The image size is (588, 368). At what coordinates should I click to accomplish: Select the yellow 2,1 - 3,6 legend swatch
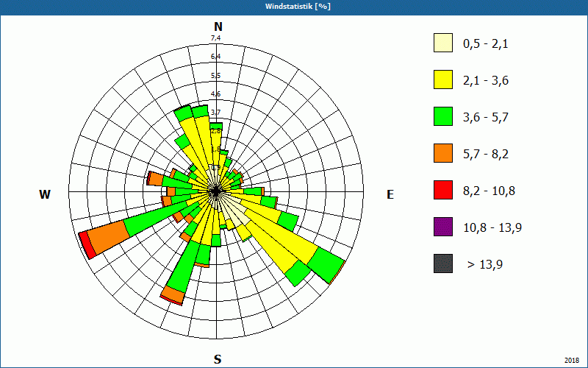pos(443,79)
